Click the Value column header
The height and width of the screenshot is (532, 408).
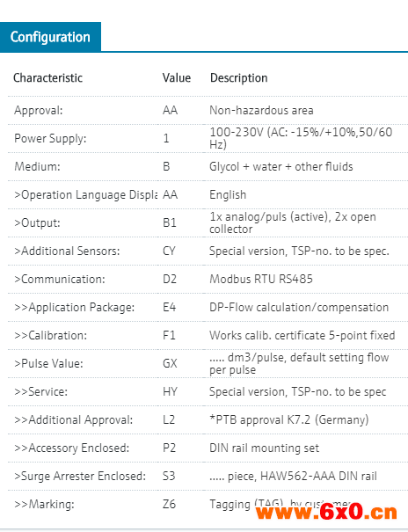tap(177, 78)
